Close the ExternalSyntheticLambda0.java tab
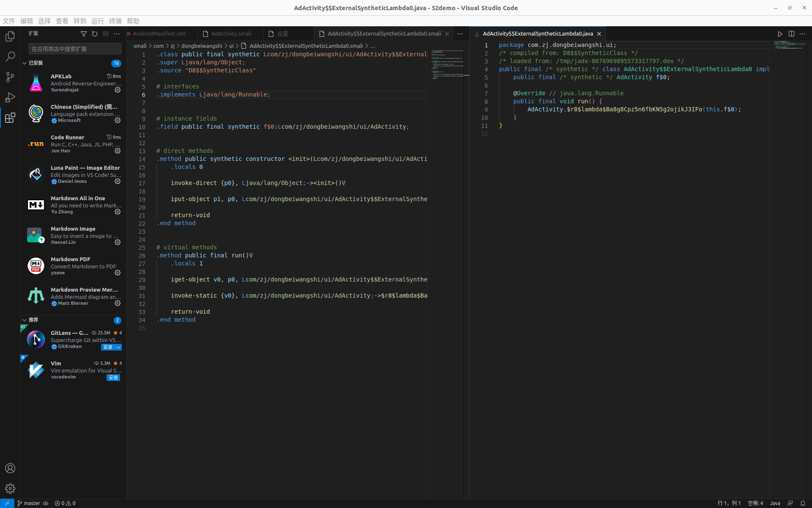Viewport: 812px width, 508px height. tap(599, 34)
